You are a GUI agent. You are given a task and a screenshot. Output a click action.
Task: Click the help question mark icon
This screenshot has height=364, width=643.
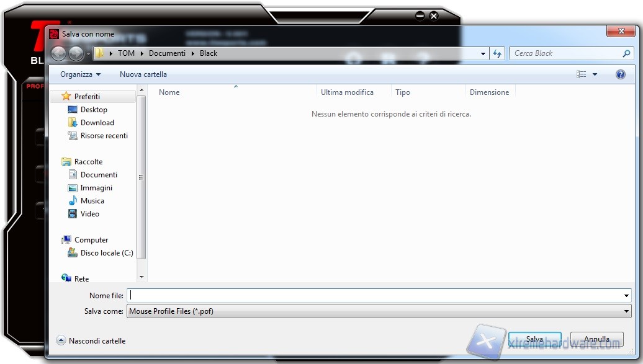[620, 74]
